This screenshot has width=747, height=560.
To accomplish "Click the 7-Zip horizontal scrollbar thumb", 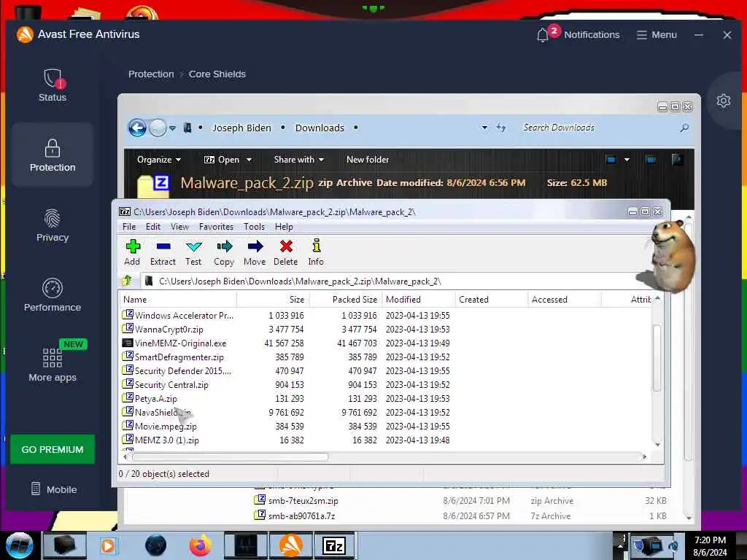I will click(x=230, y=456).
